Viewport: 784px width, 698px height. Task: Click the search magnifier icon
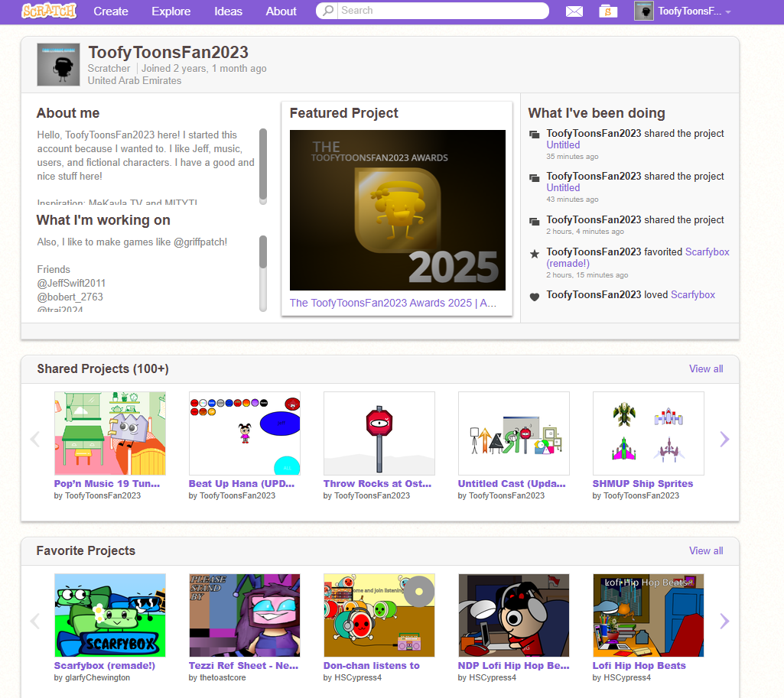tap(328, 11)
